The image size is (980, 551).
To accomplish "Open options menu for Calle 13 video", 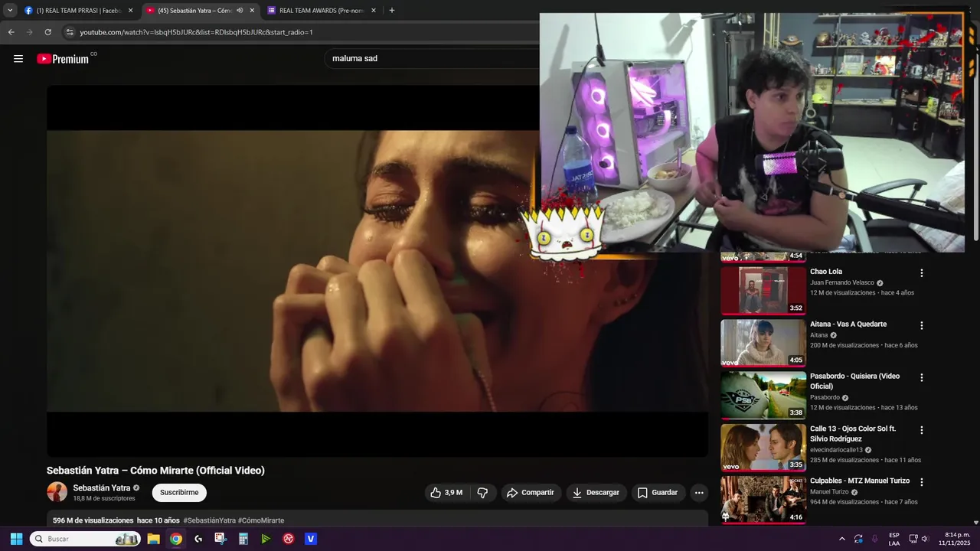I will [922, 430].
